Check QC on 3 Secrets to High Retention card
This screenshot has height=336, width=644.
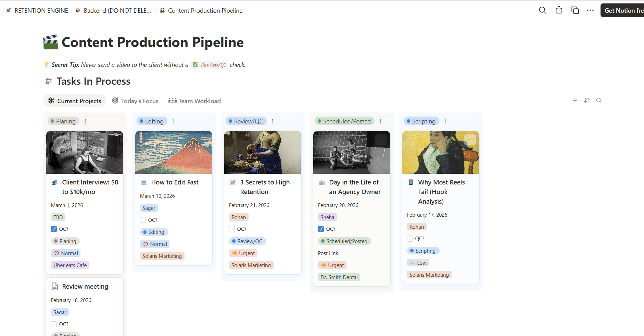[x=232, y=229]
